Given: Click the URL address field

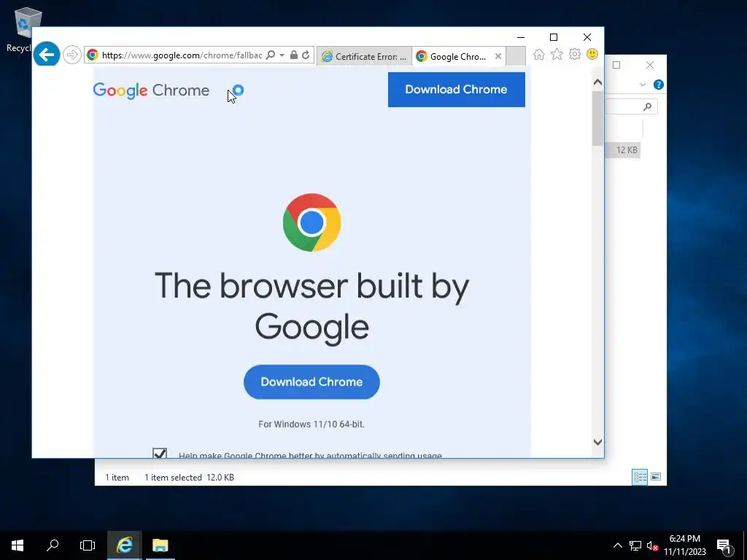Looking at the screenshot, I should click(182, 55).
